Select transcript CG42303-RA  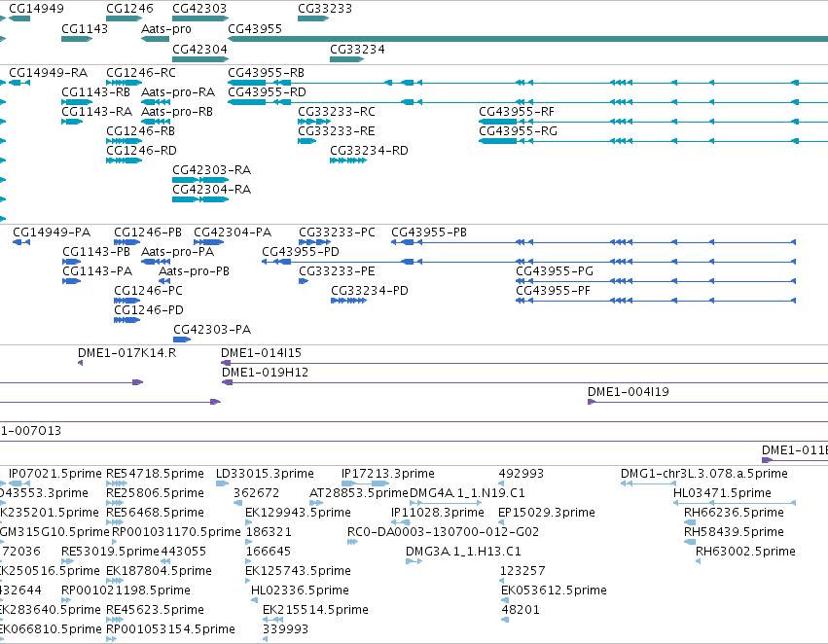tap(212, 170)
